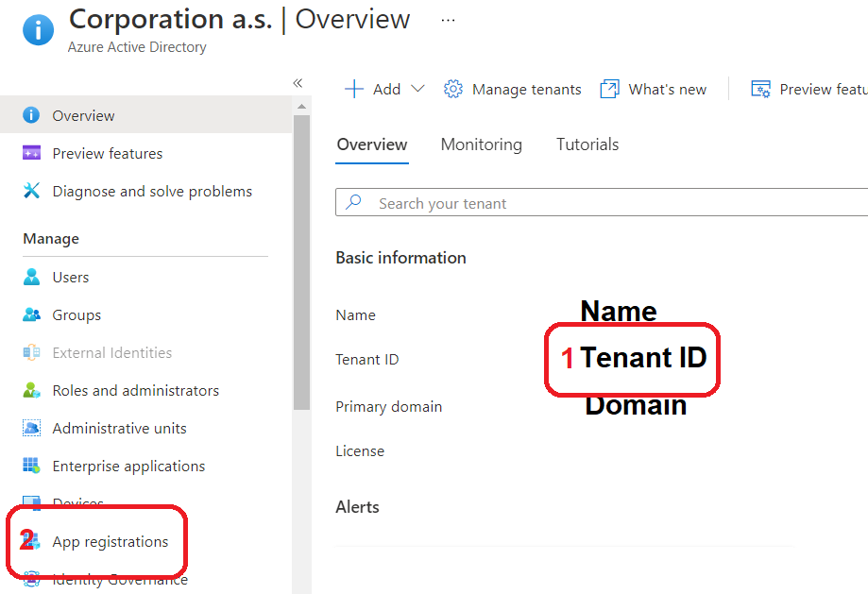Open Users in the Manage section
Screen dimensions: 868x594
(70, 278)
